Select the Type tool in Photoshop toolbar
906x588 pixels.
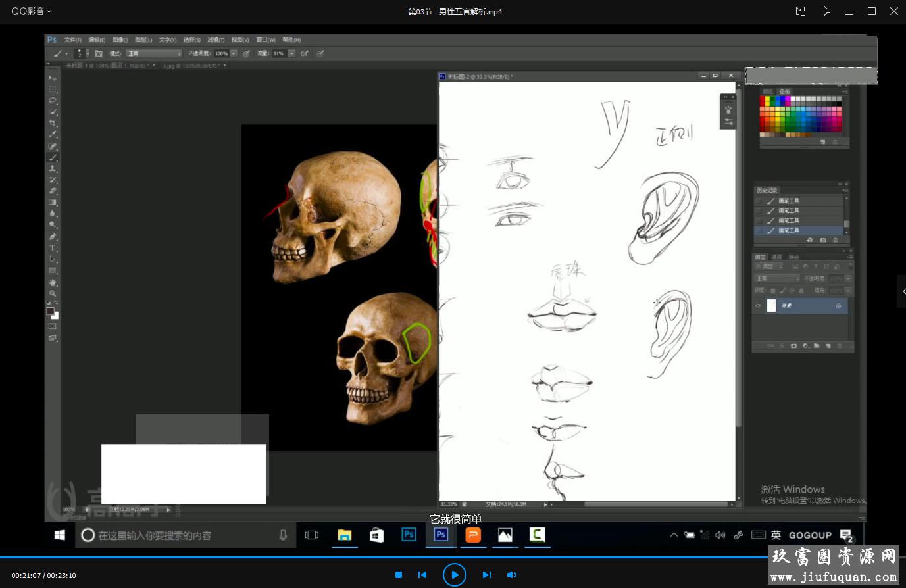pos(53,248)
